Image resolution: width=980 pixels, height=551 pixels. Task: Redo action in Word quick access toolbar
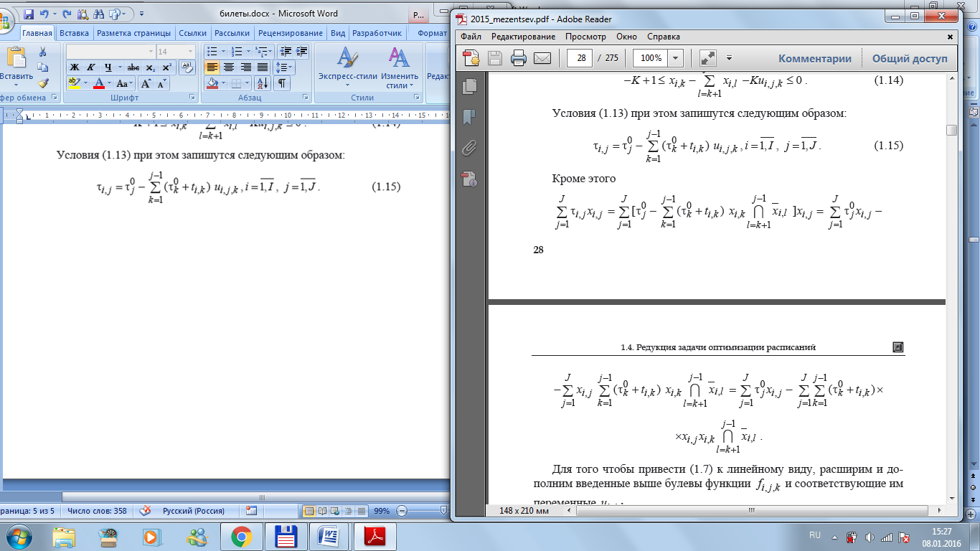click(68, 13)
